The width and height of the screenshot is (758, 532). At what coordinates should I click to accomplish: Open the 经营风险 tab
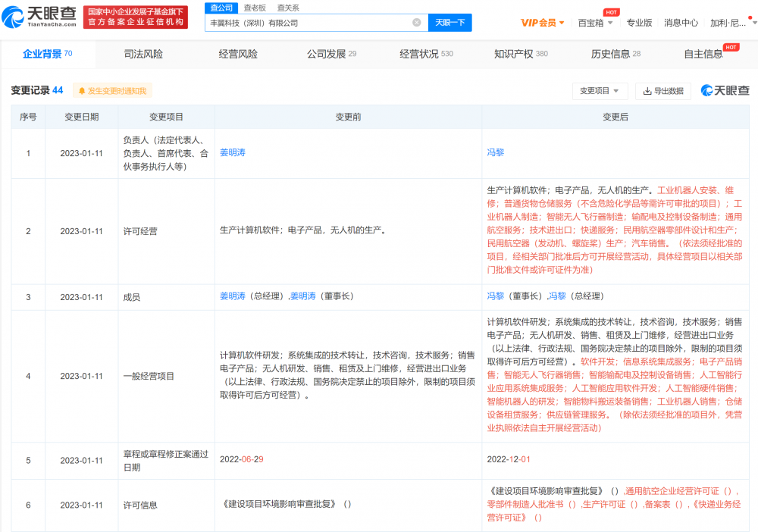238,54
